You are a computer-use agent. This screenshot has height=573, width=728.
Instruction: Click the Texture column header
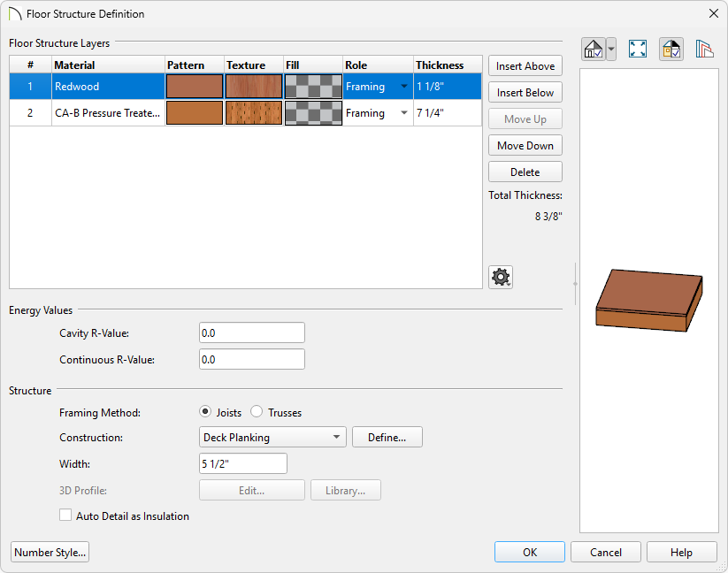[254, 65]
